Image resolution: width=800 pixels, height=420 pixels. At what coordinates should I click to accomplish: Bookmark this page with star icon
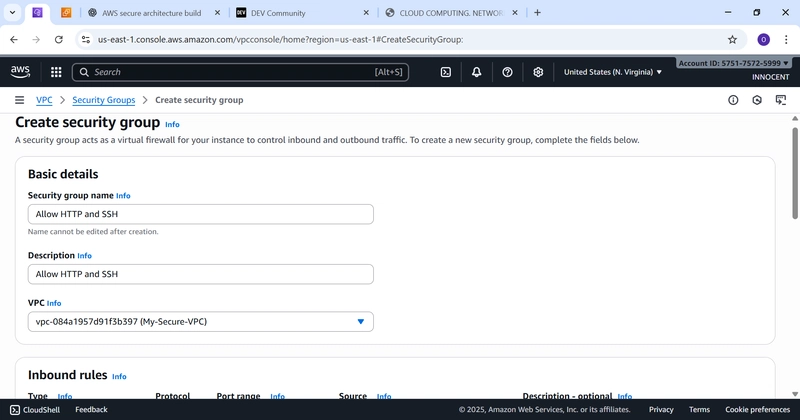click(733, 39)
